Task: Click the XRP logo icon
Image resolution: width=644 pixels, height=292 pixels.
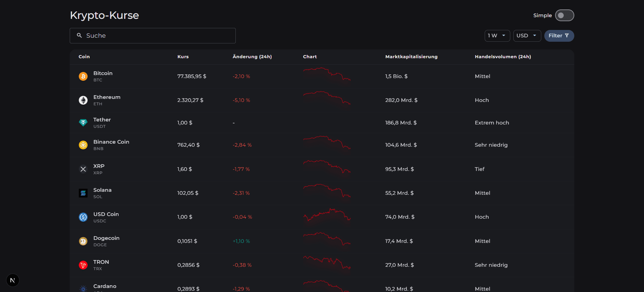Action: (x=83, y=169)
